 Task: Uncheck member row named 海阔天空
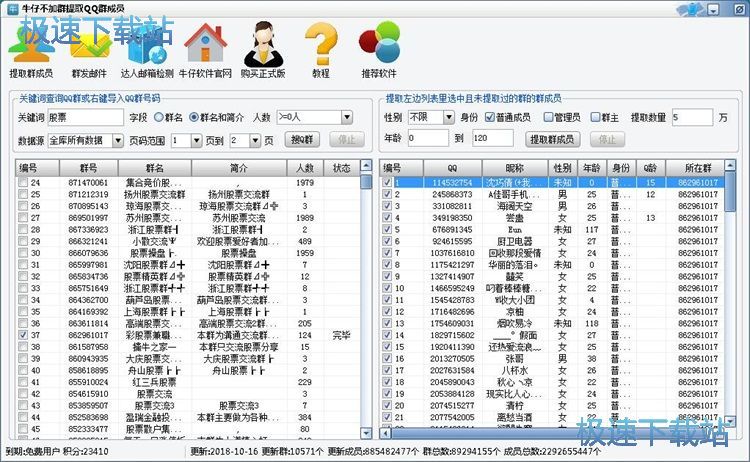click(387, 206)
